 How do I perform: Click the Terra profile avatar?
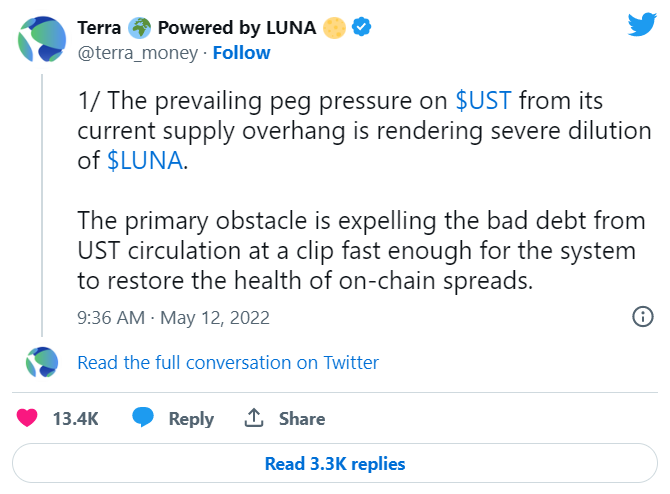click(41, 39)
